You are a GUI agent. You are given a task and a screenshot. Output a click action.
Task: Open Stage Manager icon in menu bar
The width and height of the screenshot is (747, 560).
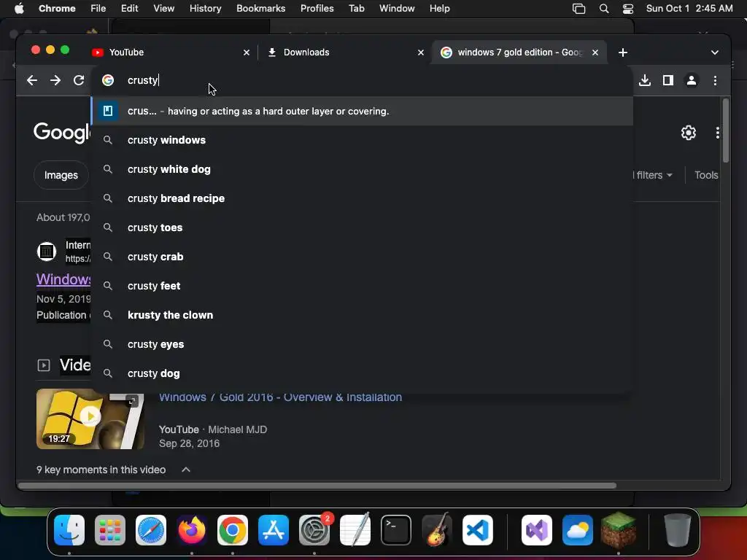[x=578, y=9]
